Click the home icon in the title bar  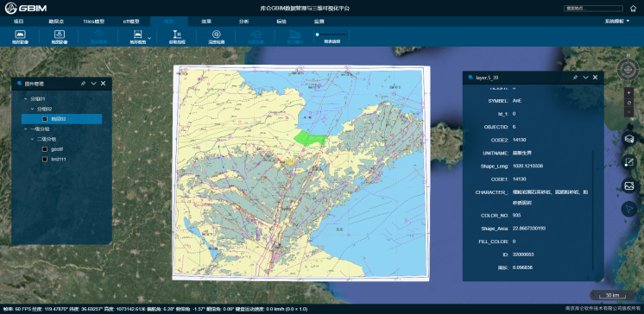(x=633, y=9)
